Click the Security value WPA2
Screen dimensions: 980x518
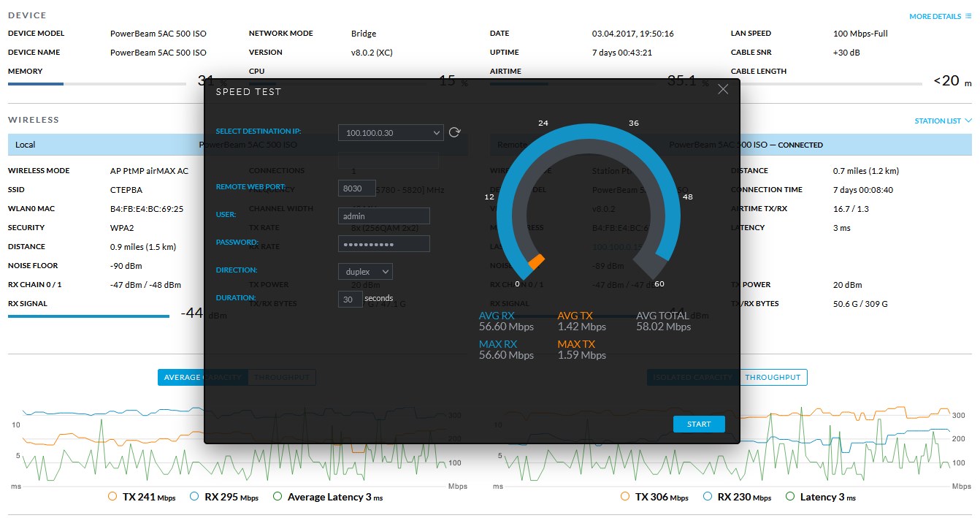pyautogui.click(x=123, y=228)
